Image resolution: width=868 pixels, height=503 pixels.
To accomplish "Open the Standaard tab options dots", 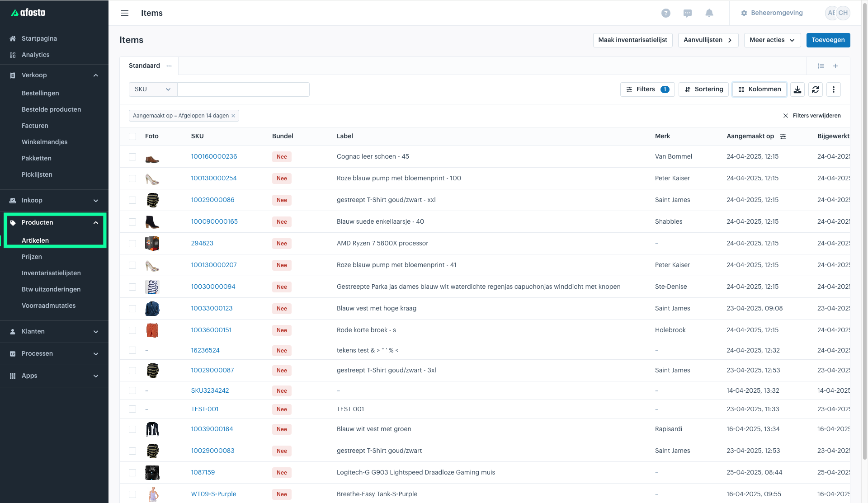I will [169, 66].
